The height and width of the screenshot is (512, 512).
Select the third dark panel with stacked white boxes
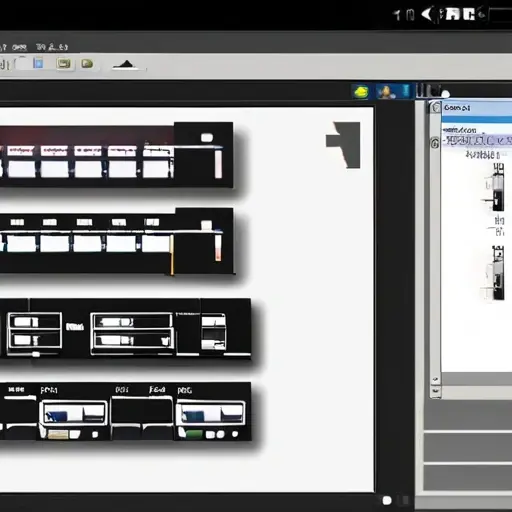coord(125,328)
